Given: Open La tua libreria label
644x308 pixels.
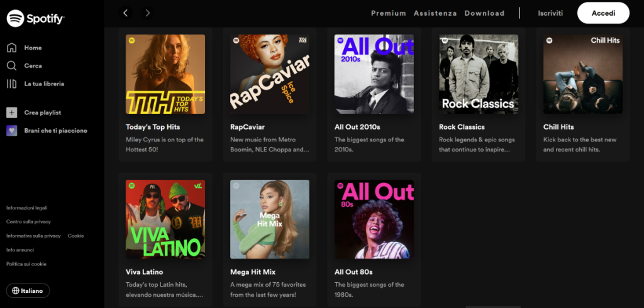Looking at the screenshot, I should (x=44, y=84).
